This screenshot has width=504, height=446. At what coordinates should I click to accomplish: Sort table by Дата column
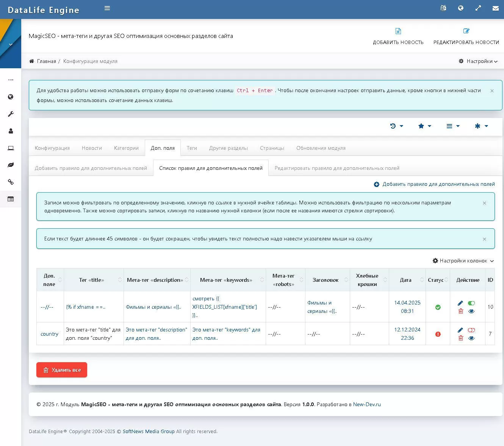pos(407,280)
